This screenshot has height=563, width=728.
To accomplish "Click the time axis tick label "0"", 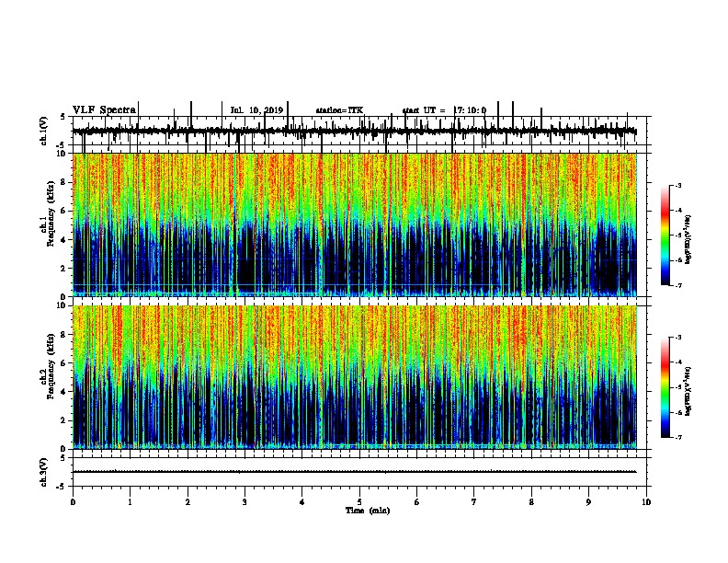I will pyautogui.click(x=73, y=502).
